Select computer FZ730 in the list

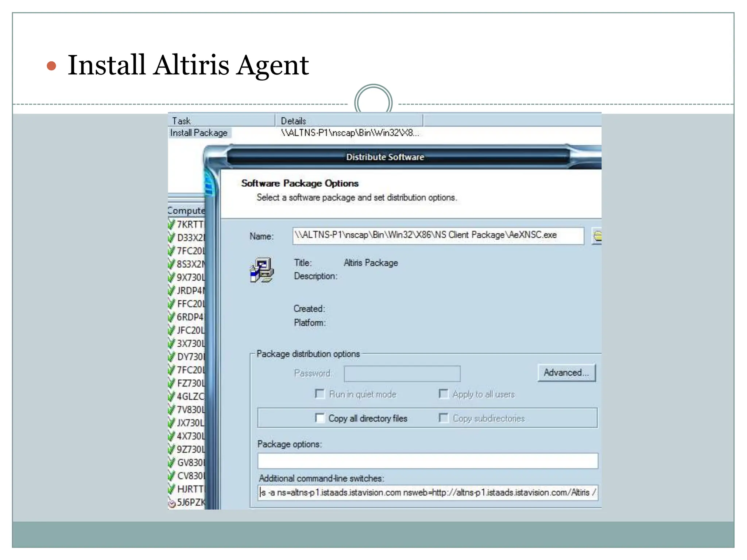pos(190,383)
